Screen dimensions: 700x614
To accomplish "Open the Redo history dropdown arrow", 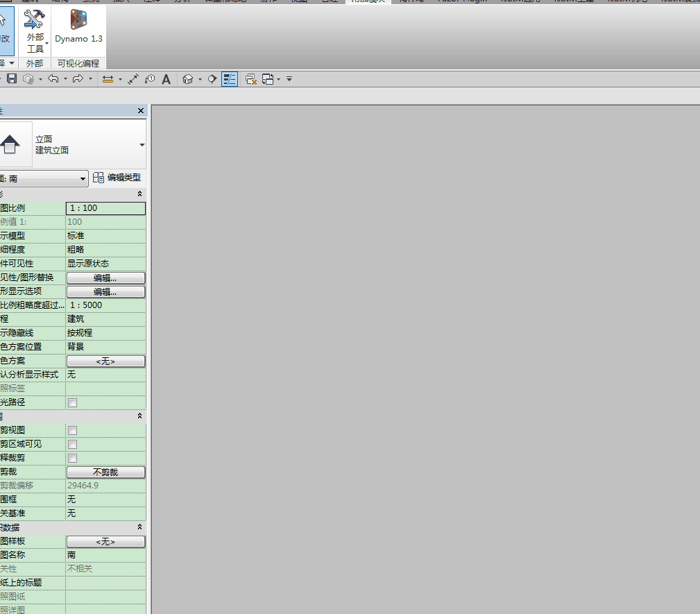I will point(91,79).
